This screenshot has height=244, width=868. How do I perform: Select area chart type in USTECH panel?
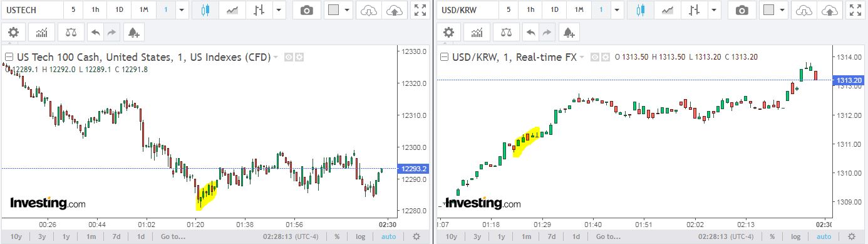point(232,10)
